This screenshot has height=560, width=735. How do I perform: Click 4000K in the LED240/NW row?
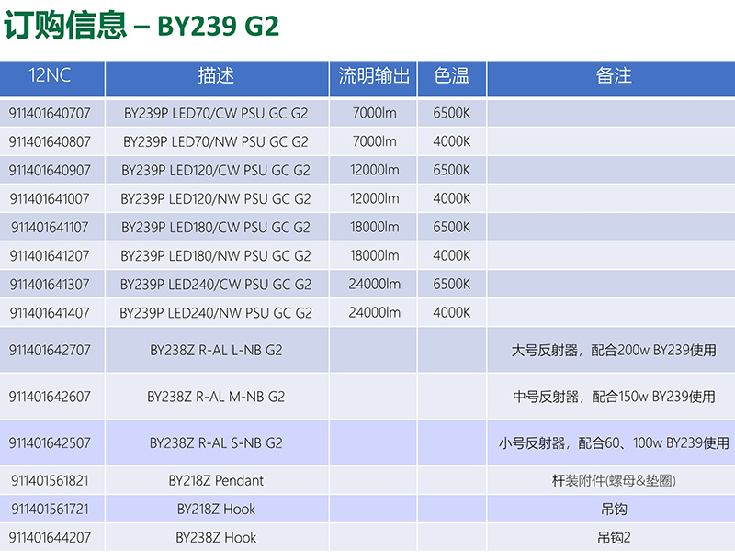click(x=451, y=313)
